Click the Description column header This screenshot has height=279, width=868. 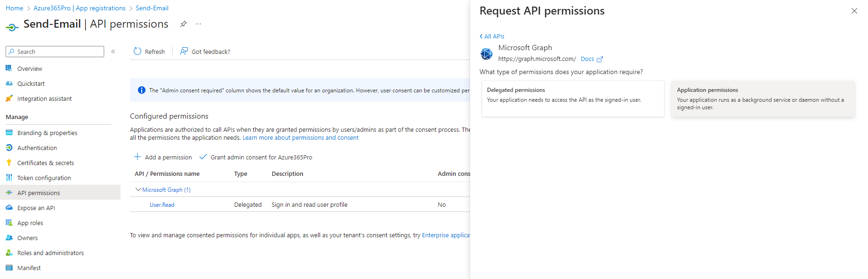tap(288, 174)
